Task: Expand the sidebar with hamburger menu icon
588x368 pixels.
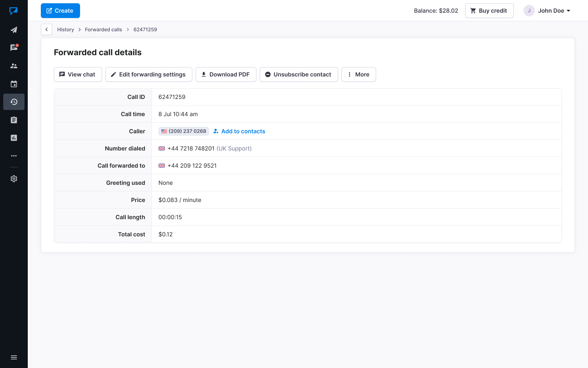Action: click(x=14, y=357)
